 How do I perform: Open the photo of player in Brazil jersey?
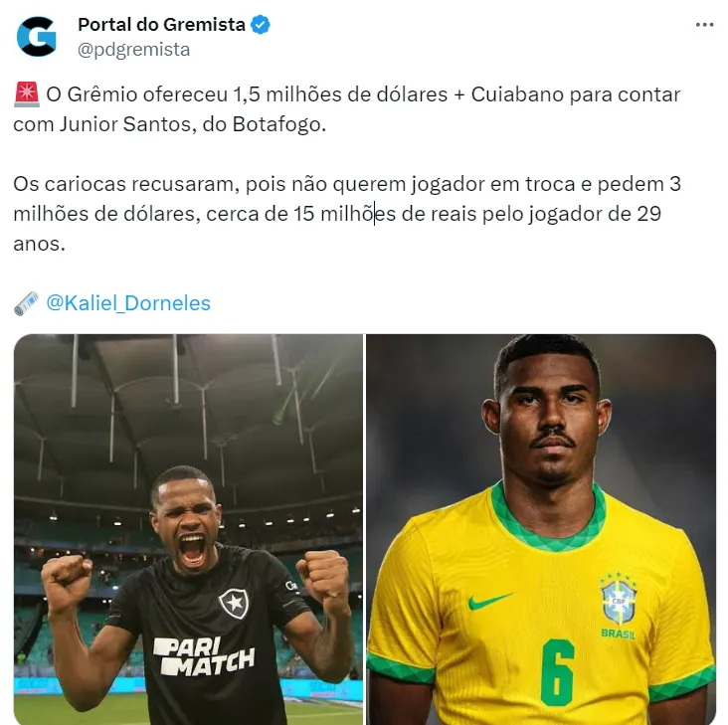click(541, 529)
